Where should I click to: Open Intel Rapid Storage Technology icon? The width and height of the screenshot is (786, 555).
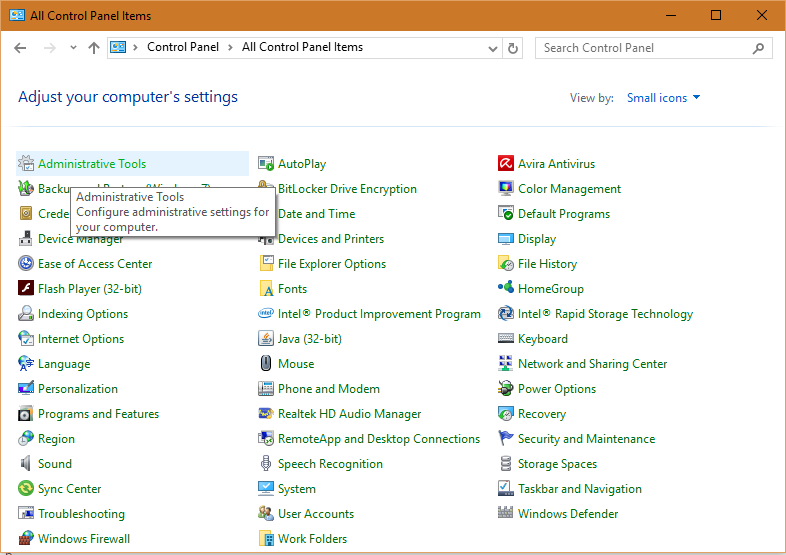[x=506, y=313]
